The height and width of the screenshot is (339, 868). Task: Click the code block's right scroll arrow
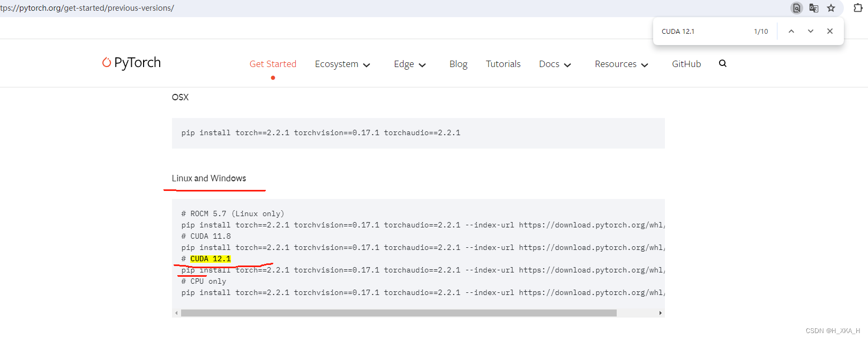pyautogui.click(x=661, y=313)
